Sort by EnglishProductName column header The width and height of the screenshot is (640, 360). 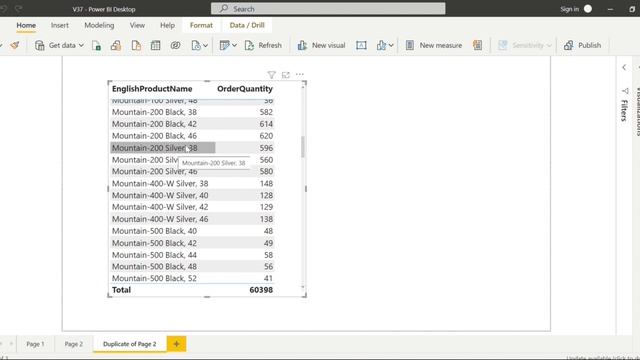(152, 89)
